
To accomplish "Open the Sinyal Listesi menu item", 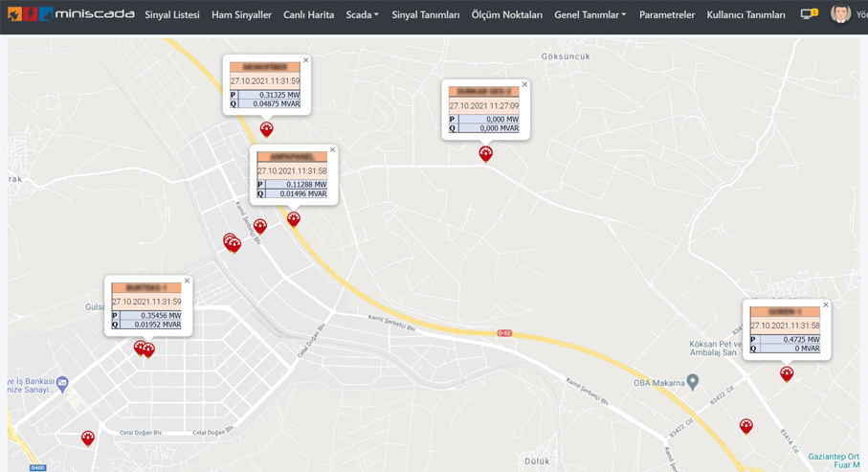I will (172, 15).
